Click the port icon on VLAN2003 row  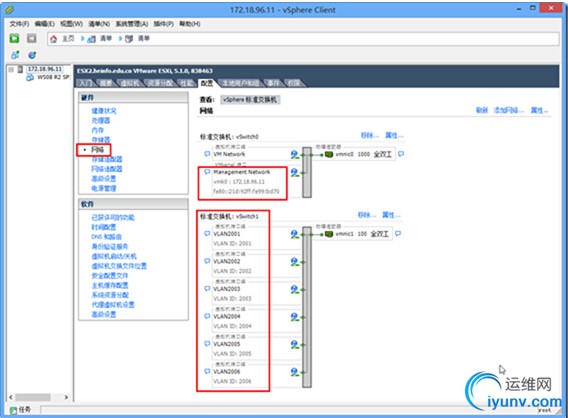[295, 289]
